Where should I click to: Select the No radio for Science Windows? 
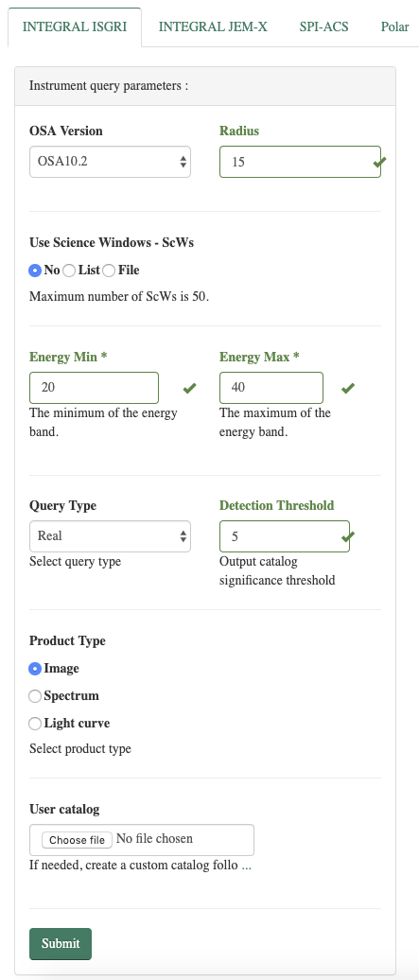pos(35,271)
